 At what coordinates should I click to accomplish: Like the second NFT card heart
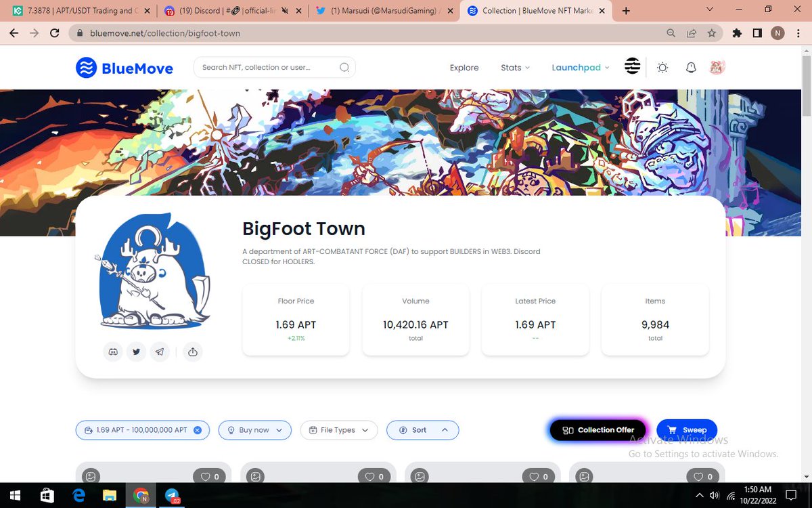(374, 477)
